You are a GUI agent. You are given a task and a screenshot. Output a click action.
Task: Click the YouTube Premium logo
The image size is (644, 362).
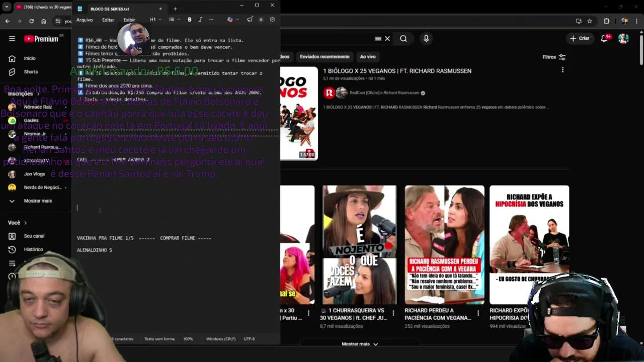(x=41, y=39)
